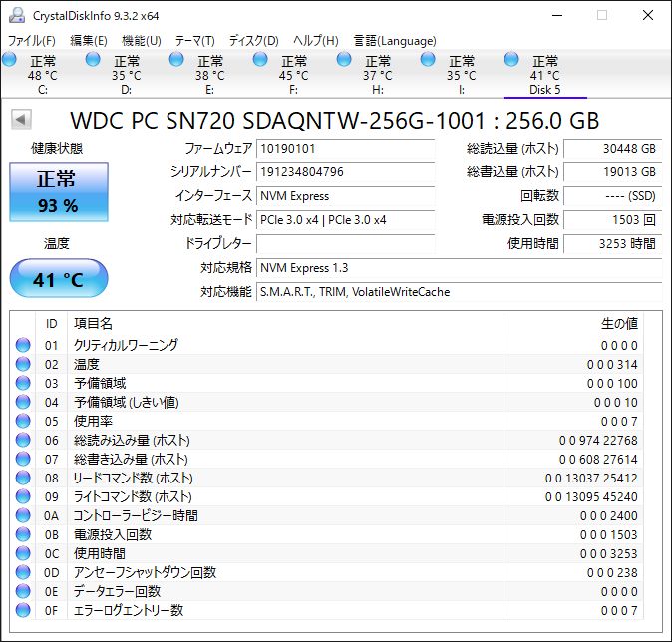This screenshot has height=642, width=672.
Task: Click the drive title WDC PC SN720 text
Action: click(334, 120)
